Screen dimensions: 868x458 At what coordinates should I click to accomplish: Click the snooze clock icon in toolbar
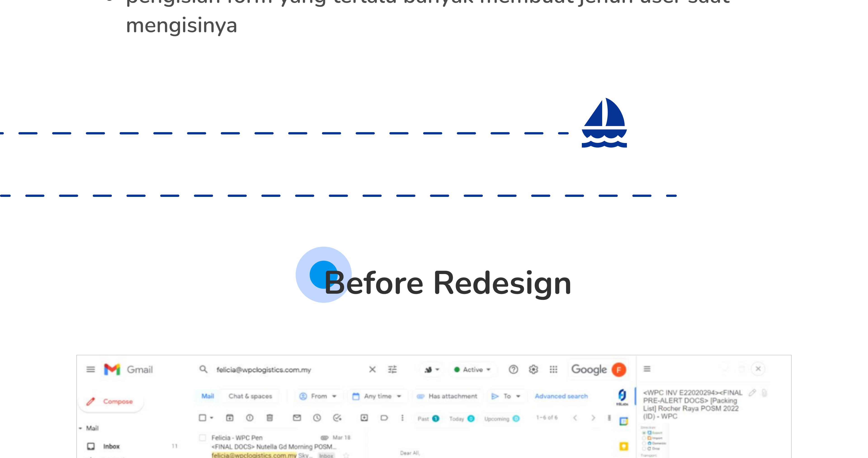coord(317,418)
